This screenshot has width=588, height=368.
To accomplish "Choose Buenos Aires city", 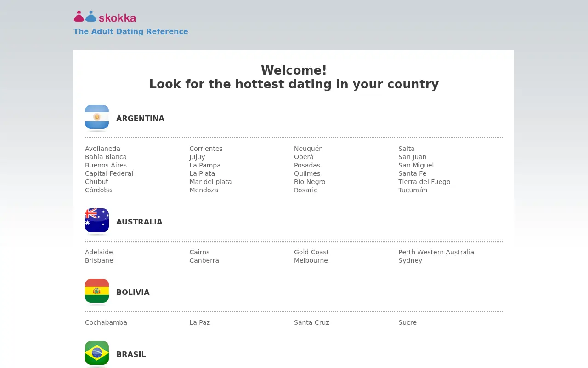I will pos(106,165).
